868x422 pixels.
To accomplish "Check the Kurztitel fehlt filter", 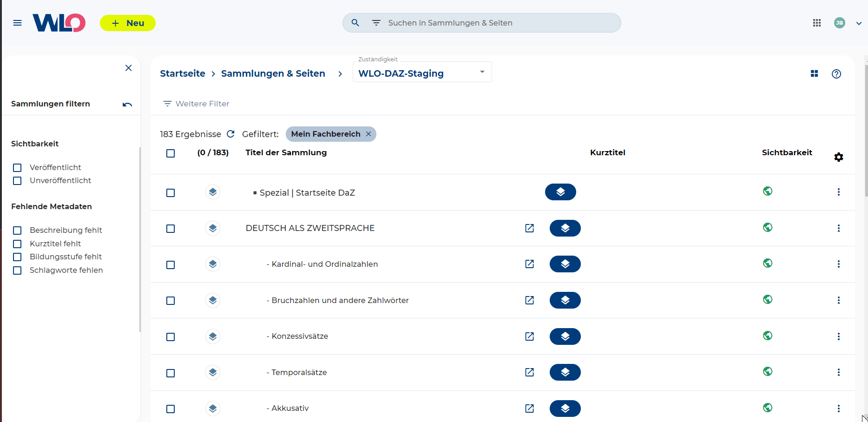I will point(17,244).
